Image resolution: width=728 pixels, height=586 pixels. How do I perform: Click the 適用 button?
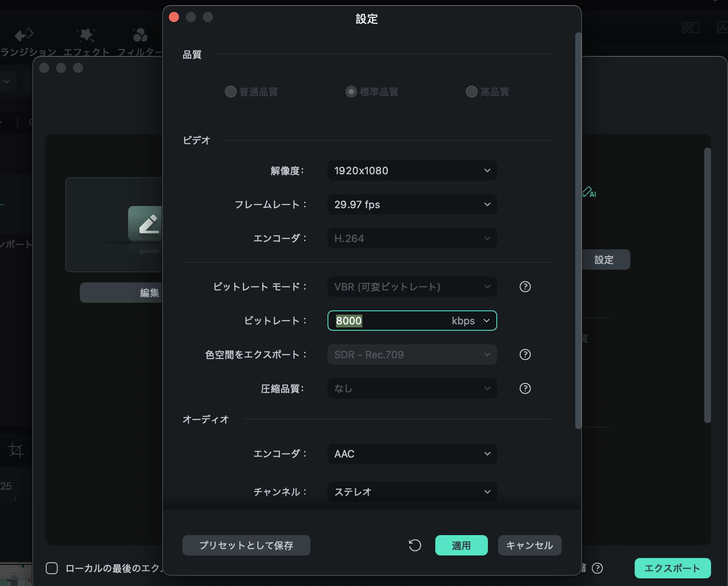pyautogui.click(x=462, y=545)
